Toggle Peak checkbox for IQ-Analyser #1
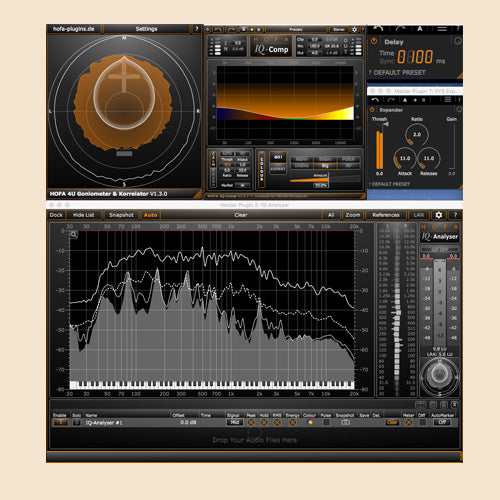Screen dimensions: 500x500 point(251,422)
